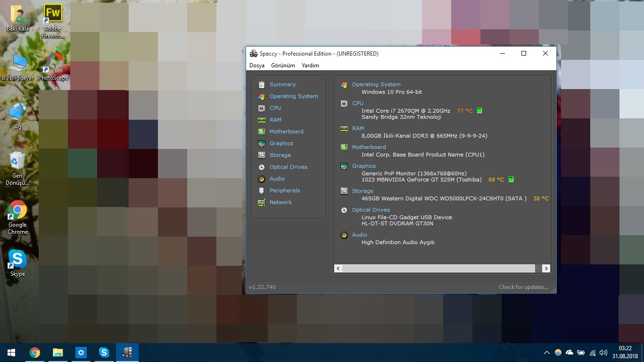Select the Bu bilgisayar desktop icon

pos(18,67)
